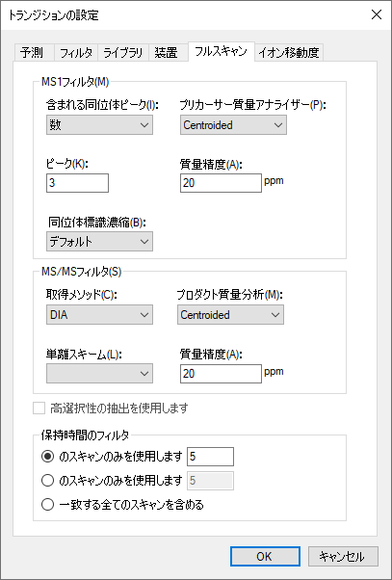Screen dimensions: 392x580
Task: Open the 単離スキーム dropdown
Action: pos(99,374)
